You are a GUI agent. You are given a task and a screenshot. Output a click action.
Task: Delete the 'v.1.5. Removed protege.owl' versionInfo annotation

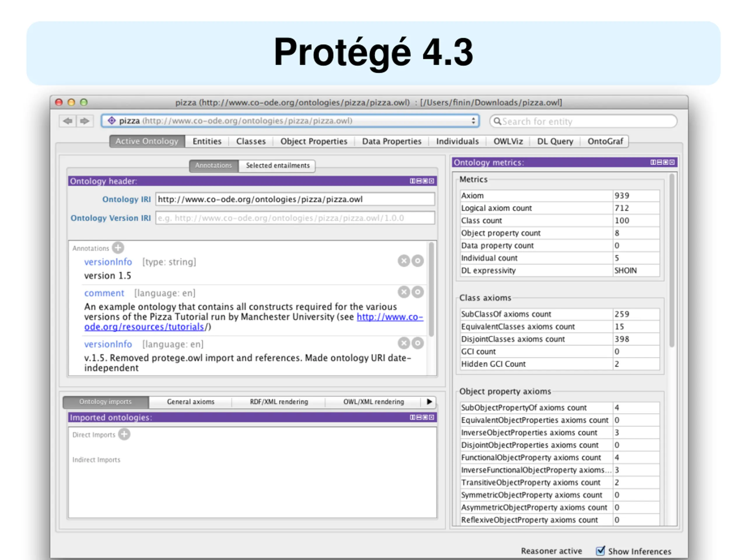click(404, 343)
